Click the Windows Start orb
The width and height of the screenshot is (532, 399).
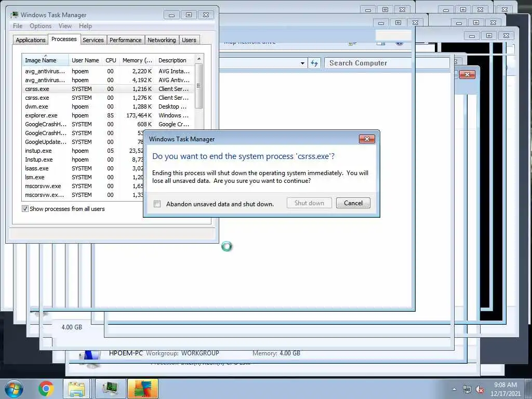point(14,389)
